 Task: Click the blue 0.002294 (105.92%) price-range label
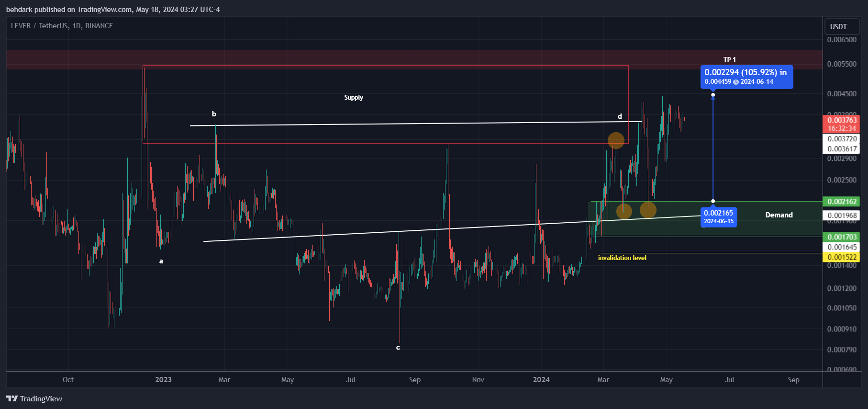tap(746, 77)
